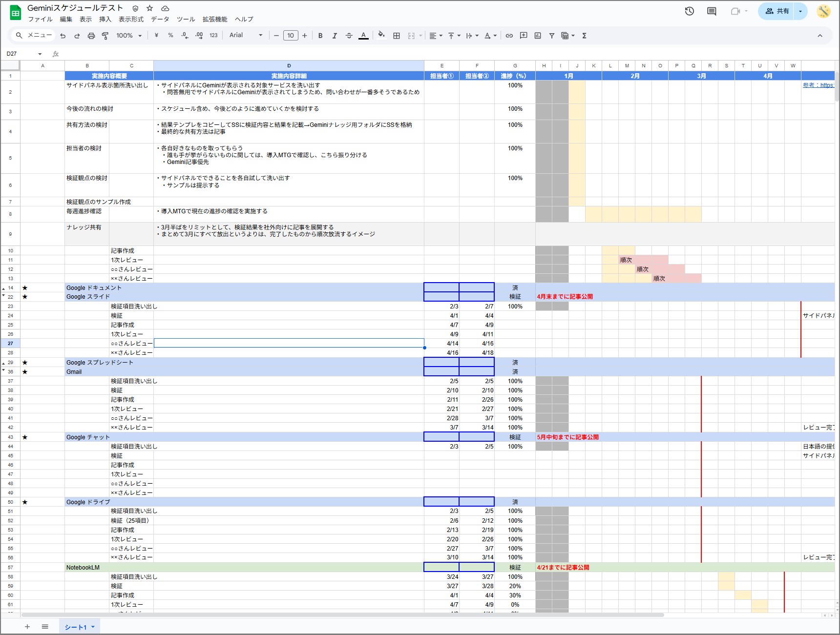Open ツール menu

[x=186, y=19]
